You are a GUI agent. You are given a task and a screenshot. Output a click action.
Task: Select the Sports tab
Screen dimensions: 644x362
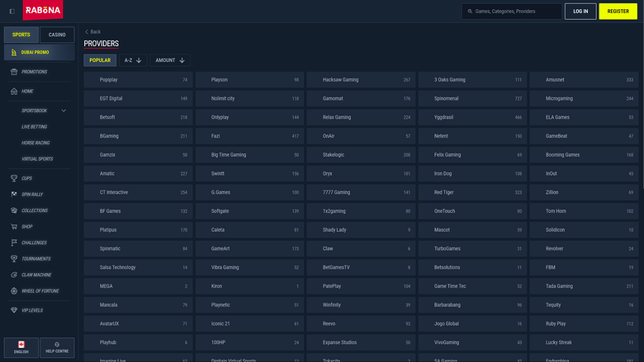(x=21, y=35)
